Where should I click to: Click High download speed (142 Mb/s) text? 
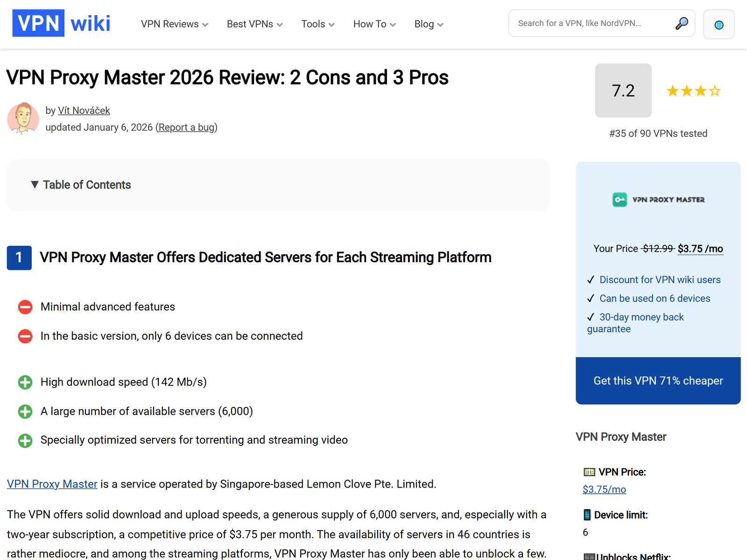coord(124,382)
